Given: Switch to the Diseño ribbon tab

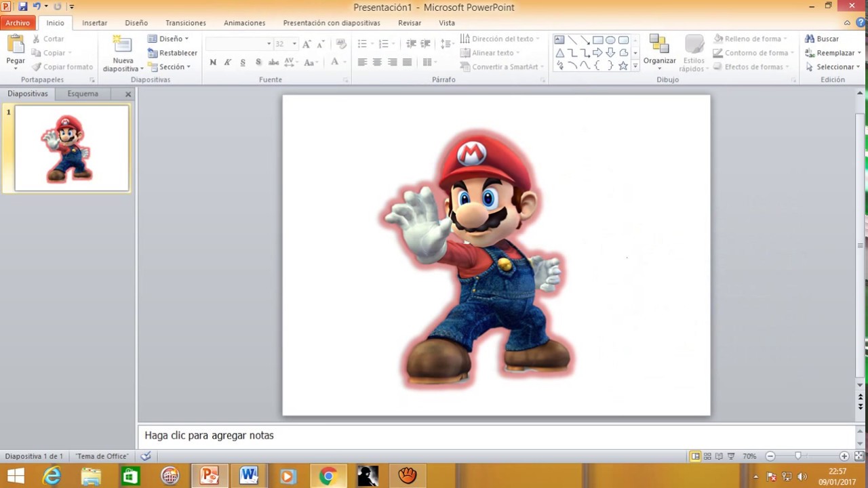Looking at the screenshot, I should (136, 23).
